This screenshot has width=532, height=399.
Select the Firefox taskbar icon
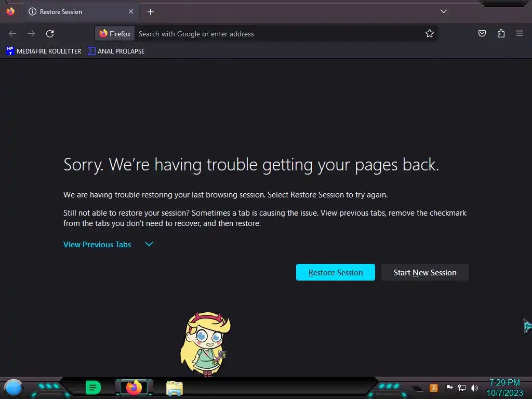(x=134, y=388)
